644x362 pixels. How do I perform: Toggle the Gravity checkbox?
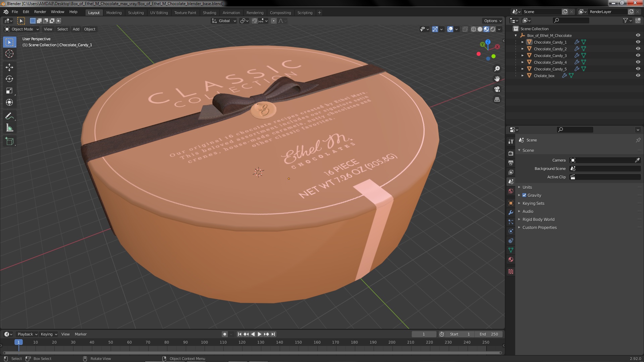[x=524, y=195]
